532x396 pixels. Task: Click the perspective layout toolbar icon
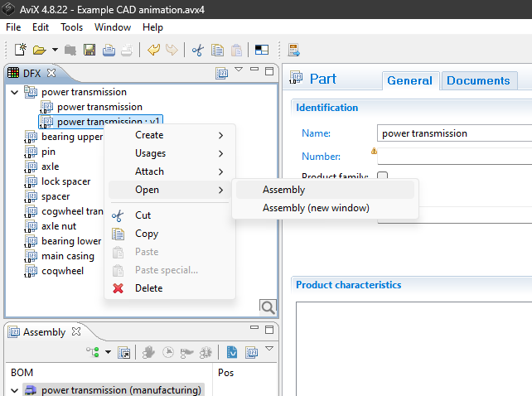click(x=261, y=50)
